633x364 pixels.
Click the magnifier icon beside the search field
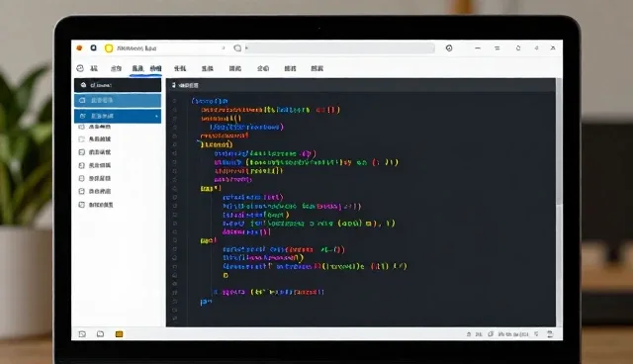[237, 48]
